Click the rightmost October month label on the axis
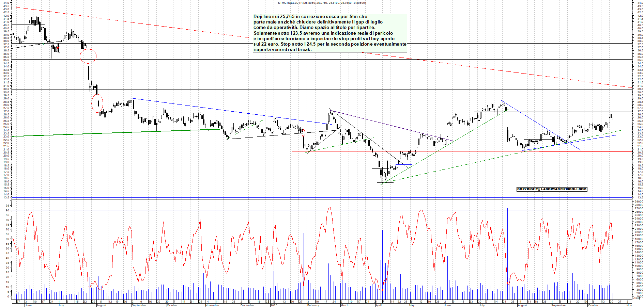644x307 pixels. click(x=593, y=305)
